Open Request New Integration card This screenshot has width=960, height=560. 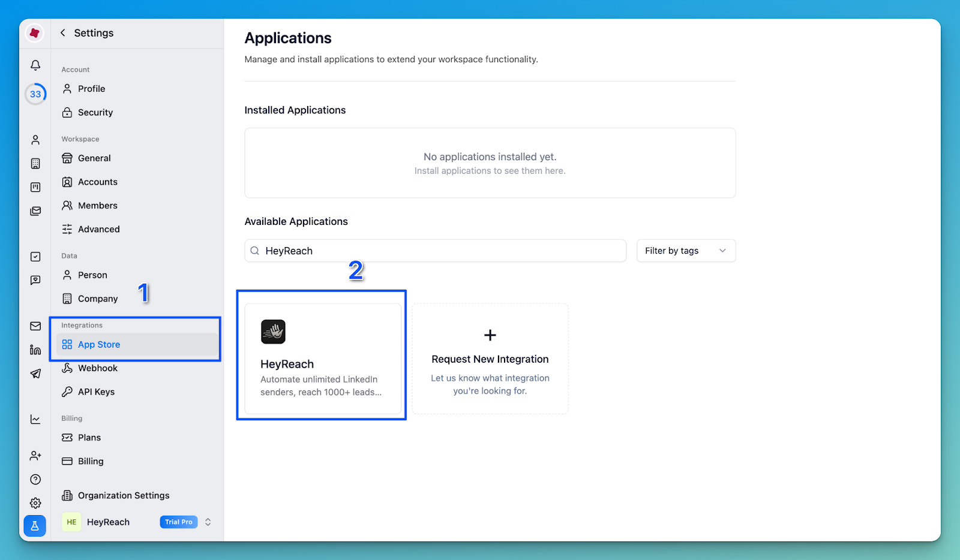(490, 359)
